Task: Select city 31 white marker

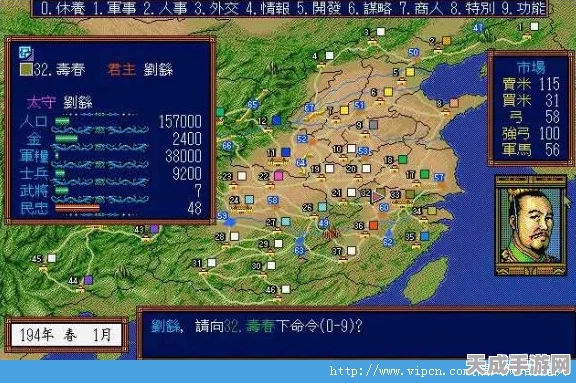Action: (212, 263)
